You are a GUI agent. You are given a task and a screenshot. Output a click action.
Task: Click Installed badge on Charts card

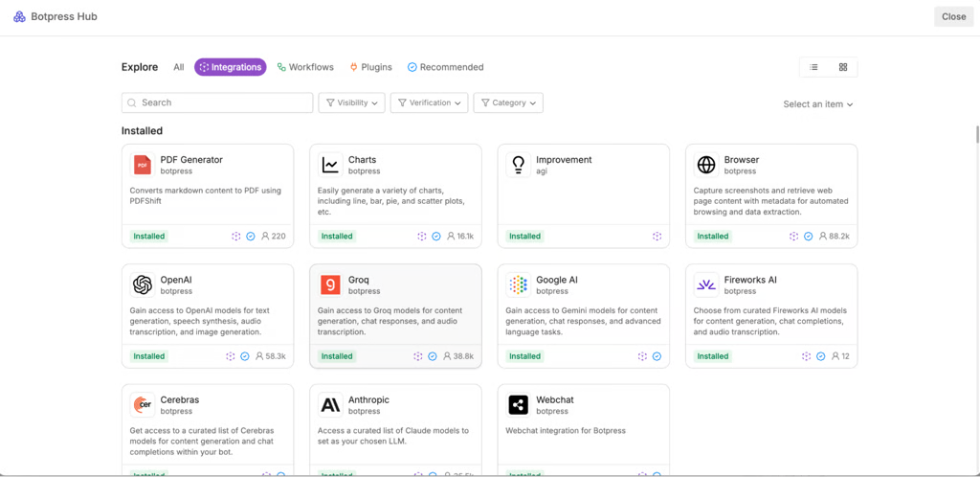[x=337, y=237]
